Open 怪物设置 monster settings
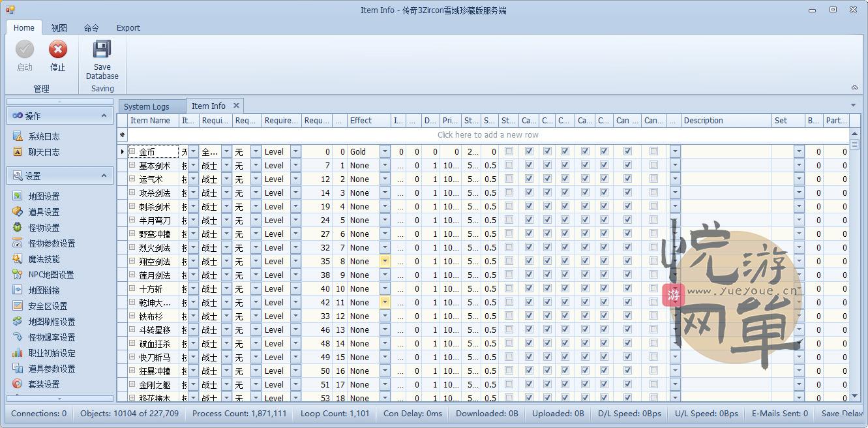The width and height of the screenshot is (868, 428). click(43, 228)
